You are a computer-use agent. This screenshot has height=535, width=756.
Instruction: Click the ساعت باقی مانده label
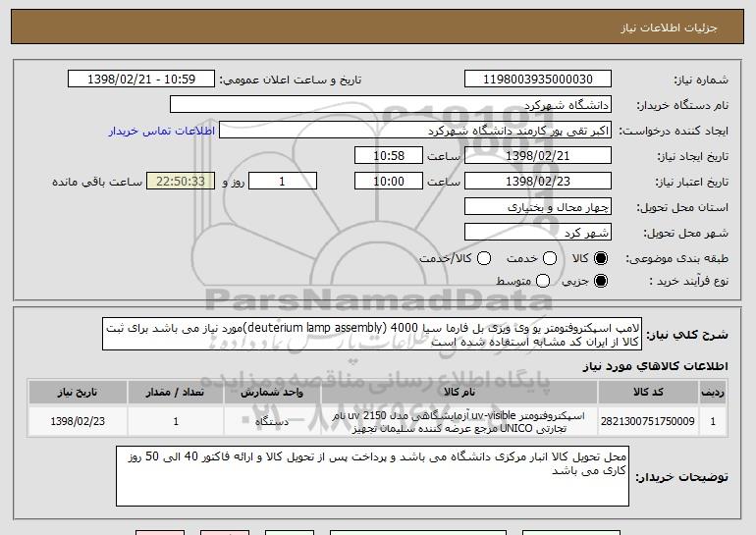click(x=97, y=182)
